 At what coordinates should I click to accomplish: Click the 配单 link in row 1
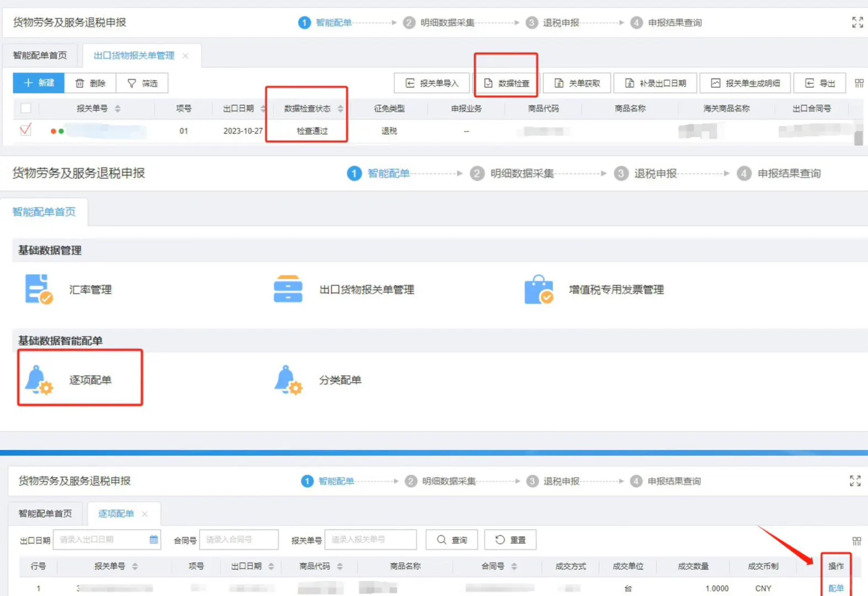(x=836, y=588)
